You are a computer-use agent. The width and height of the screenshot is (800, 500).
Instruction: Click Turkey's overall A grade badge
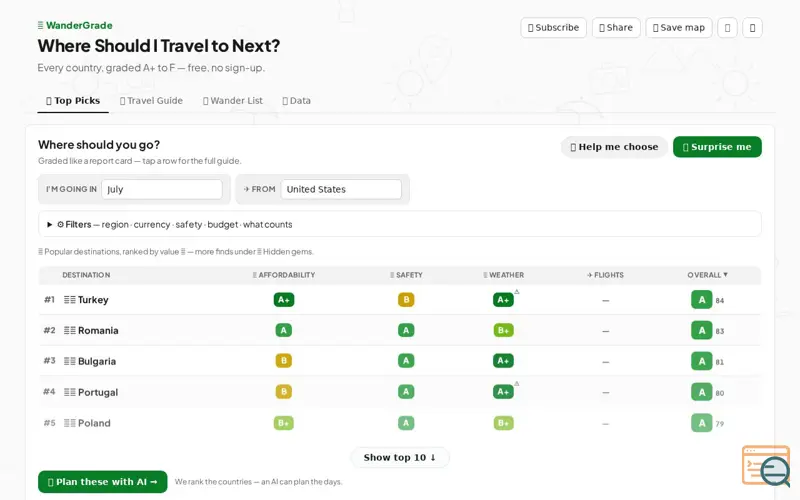pyautogui.click(x=702, y=300)
